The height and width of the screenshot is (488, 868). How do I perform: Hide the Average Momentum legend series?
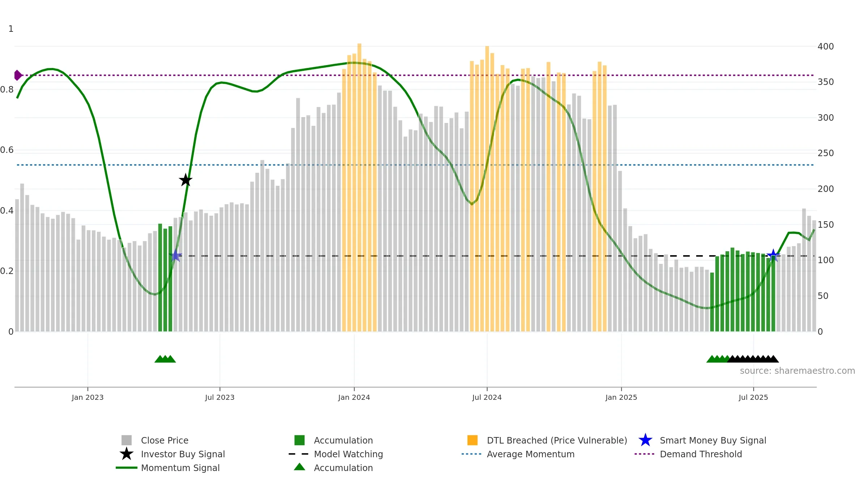pos(518,454)
